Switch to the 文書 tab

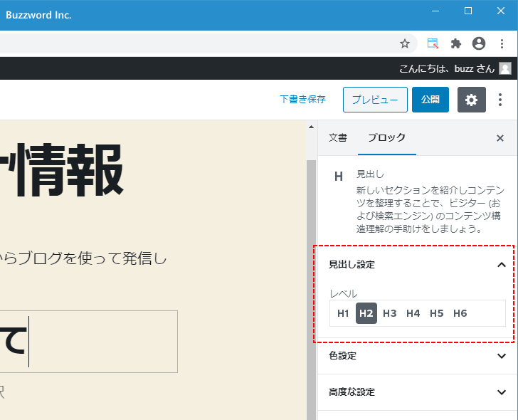(338, 138)
